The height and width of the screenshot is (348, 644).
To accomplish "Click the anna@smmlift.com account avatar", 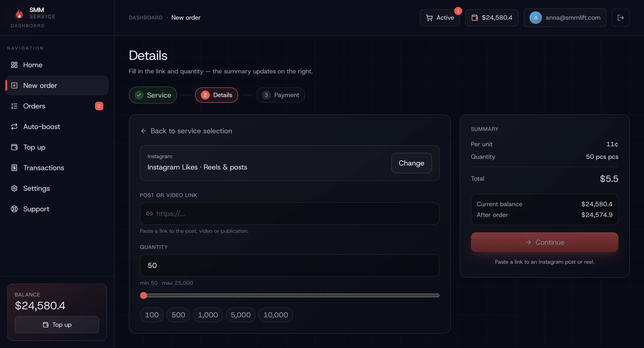I will click(536, 18).
